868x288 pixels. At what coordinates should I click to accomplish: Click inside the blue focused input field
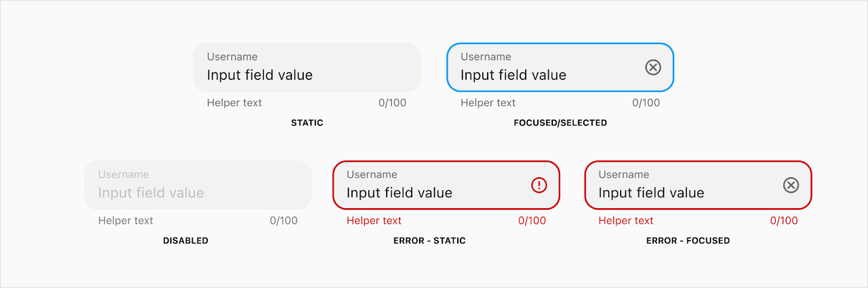pos(560,67)
